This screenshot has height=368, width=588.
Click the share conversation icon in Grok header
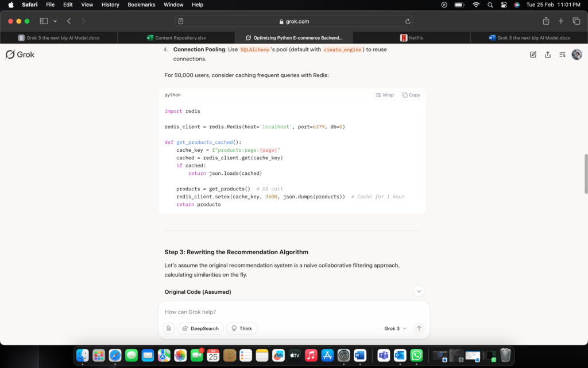pyautogui.click(x=548, y=55)
